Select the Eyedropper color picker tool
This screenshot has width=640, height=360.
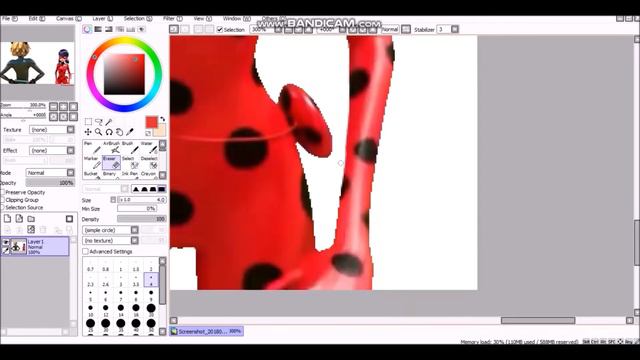click(x=130, y=132)
